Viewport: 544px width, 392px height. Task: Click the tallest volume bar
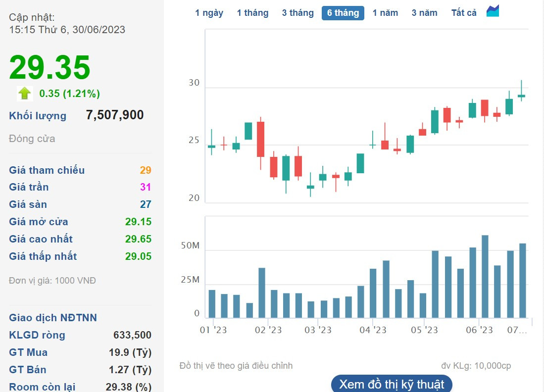(x=485, y=276)
